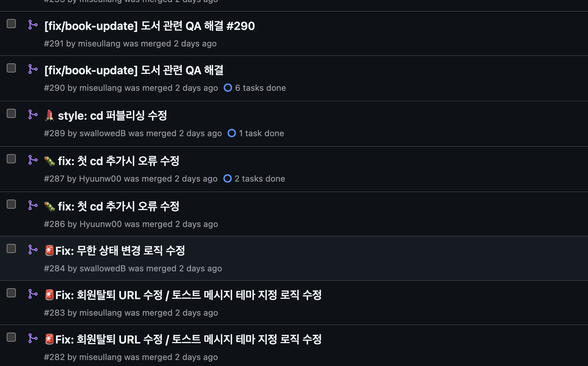This screenshot has width=588, height=366.
Task: Click task progress circle on PR #290
Action: [x=228, y=88]
